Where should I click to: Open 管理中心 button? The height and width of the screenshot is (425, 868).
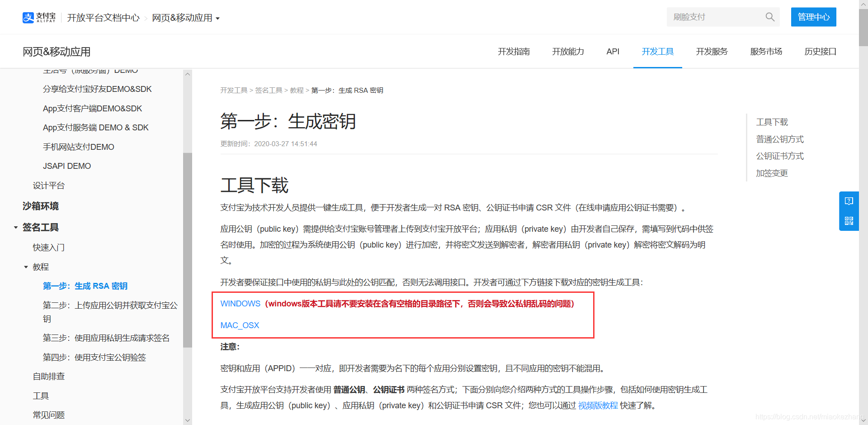pos(813,17)
